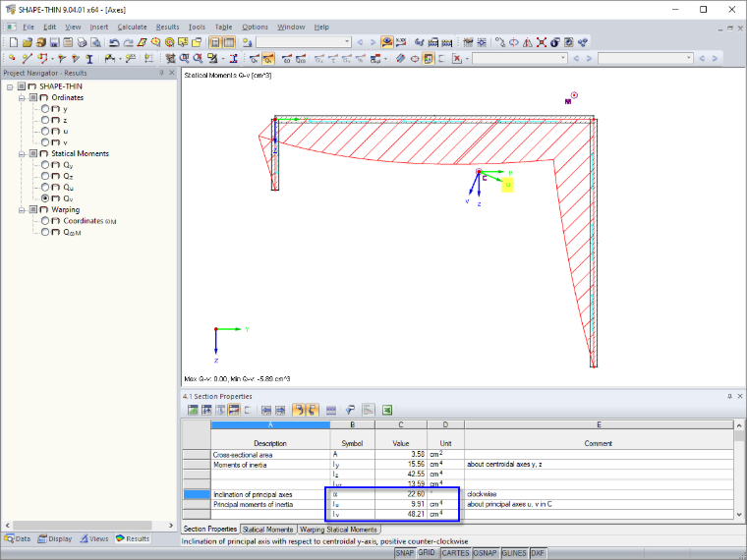The height and width of the screenshot is (560, 747).
Task: Select Coordinates ωM warping radio button
Action: point(45,220)
